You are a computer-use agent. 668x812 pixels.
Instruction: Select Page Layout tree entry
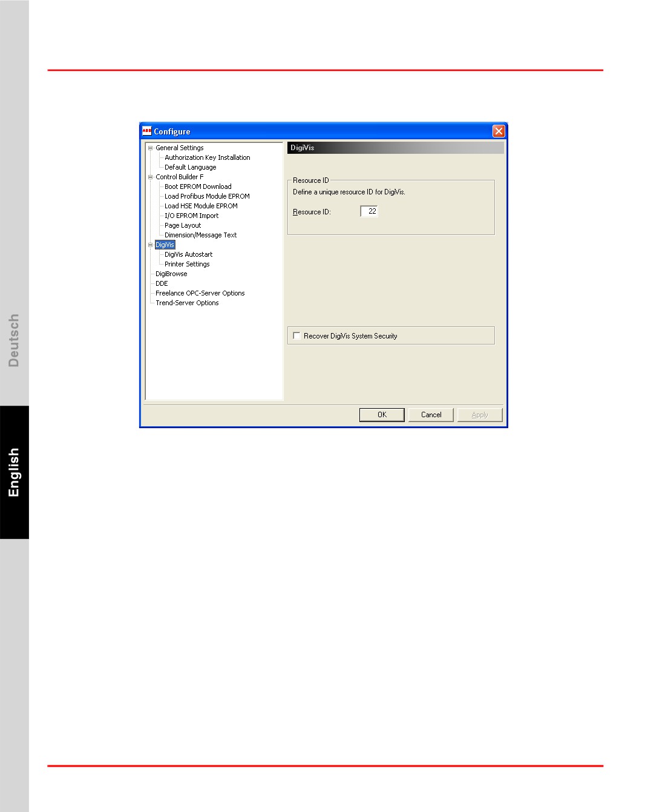(x=183, y=225)
